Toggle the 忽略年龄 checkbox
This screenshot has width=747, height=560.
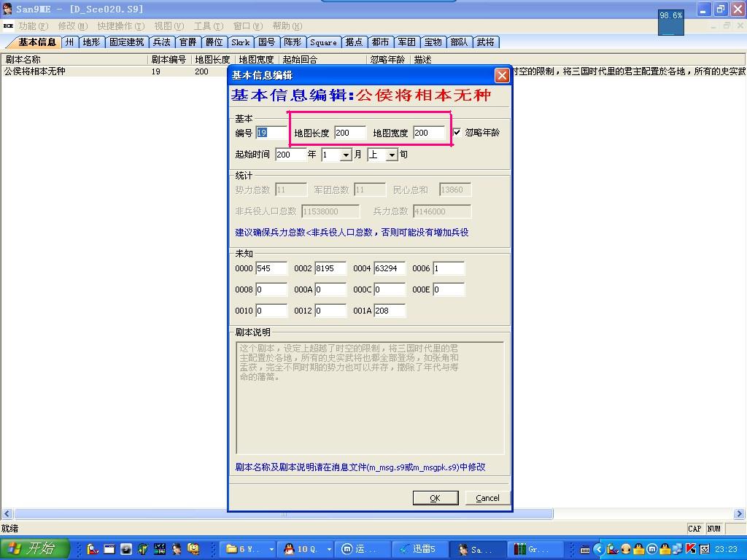pos(457,133)
